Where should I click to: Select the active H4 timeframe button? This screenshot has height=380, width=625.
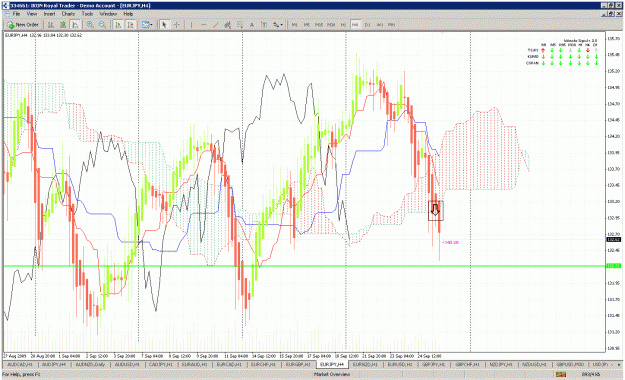point(355,25)
